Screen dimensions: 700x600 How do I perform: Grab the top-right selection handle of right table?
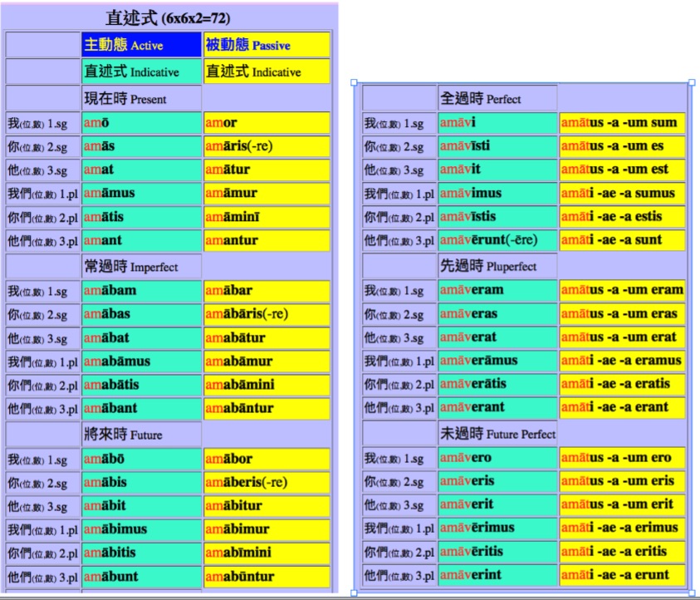(692, 82)
